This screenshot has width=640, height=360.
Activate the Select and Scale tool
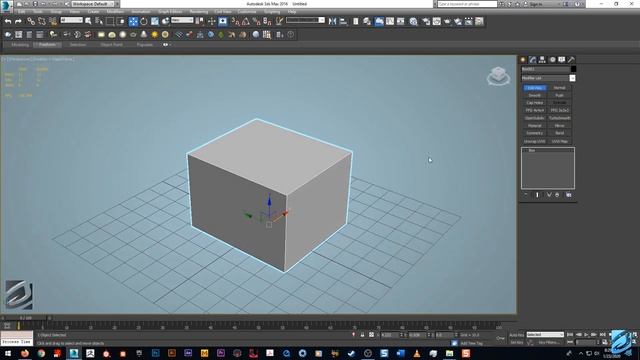[x=155, y=21]
